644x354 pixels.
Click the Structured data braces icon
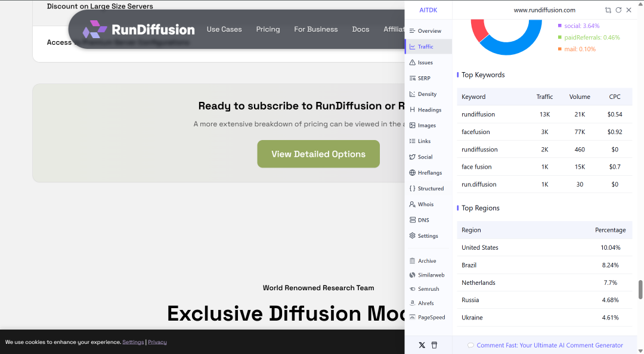click(413, 188)
